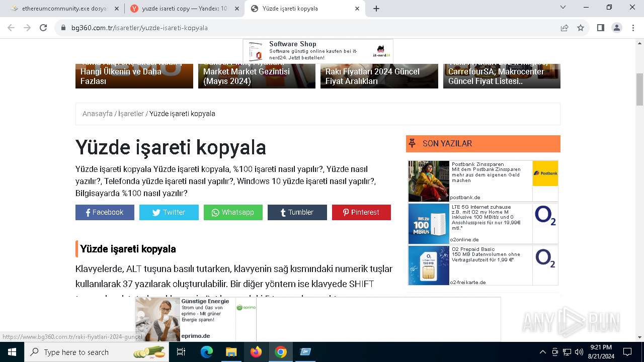Click the page vertical scrollbar thumb
Screen dimensions: 644x362
639,89
